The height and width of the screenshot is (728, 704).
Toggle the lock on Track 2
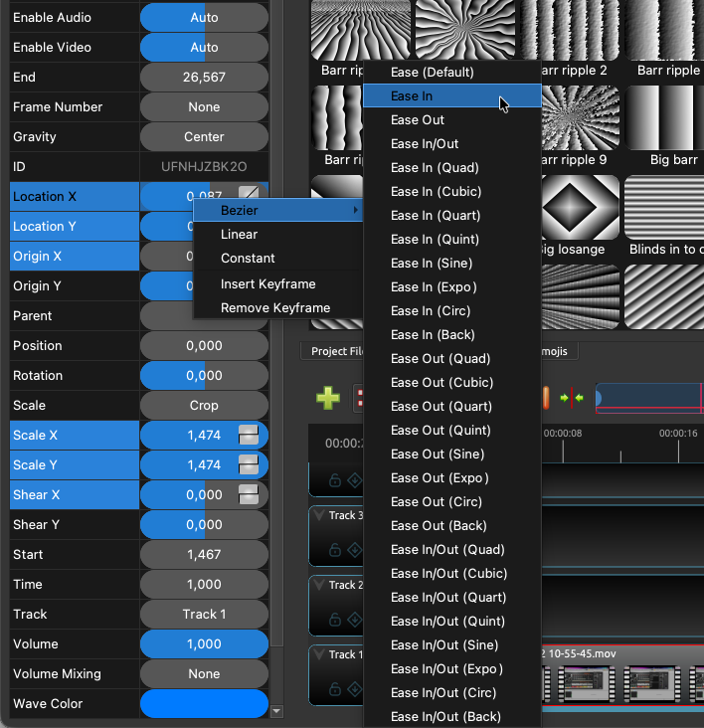click(x=335, y=618)
